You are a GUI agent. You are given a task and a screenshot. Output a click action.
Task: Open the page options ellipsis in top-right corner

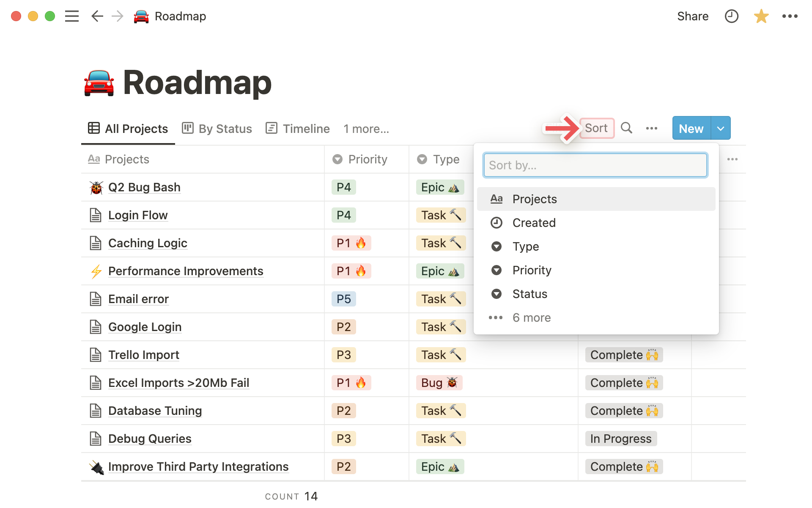[x=790, y=16]
